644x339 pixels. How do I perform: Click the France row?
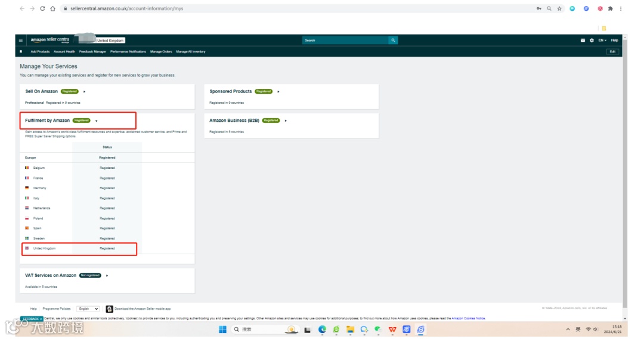tap(107, 178)
